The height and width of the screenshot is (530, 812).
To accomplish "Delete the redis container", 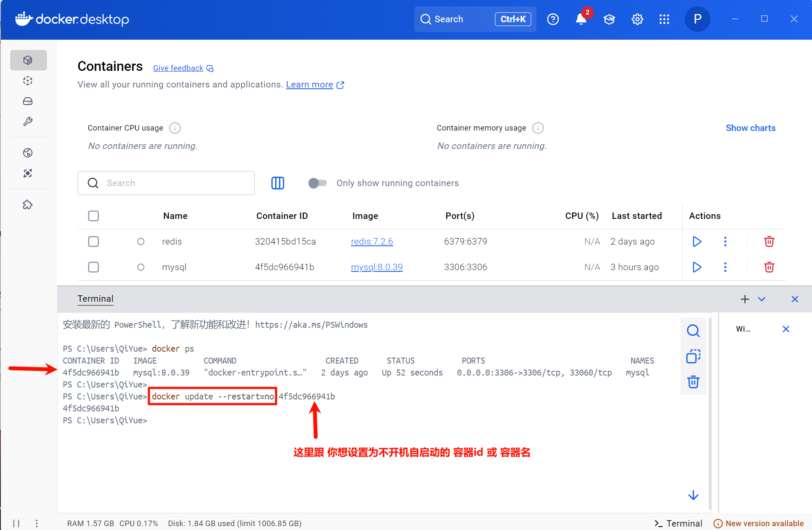I will coord(769,242).
